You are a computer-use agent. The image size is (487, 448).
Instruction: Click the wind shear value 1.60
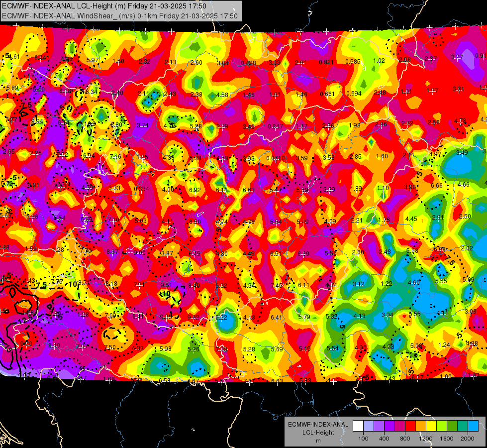tap(382, 156)
